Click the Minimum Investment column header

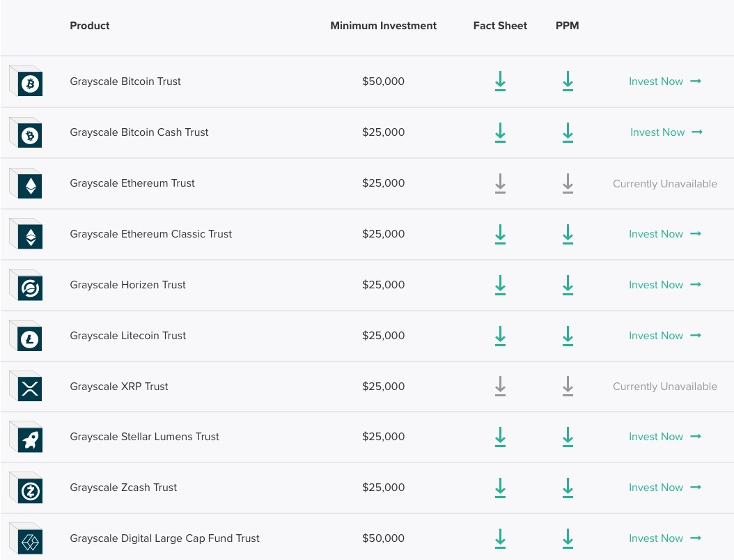click(x=384, y=26)
